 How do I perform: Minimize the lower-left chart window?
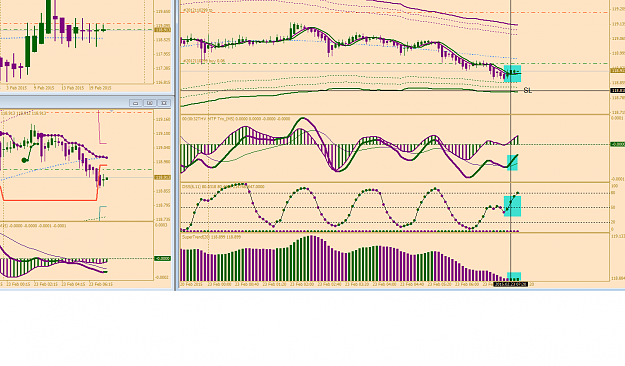(136, 103)
